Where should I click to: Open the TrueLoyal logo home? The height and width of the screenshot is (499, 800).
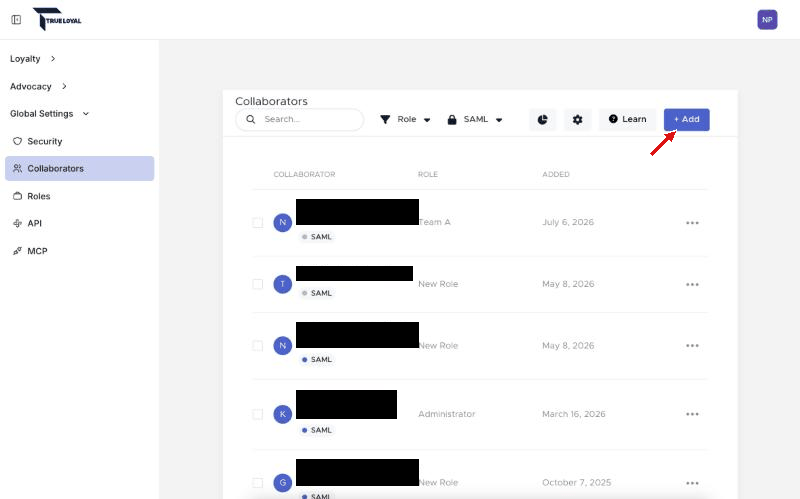coord(57,19)
